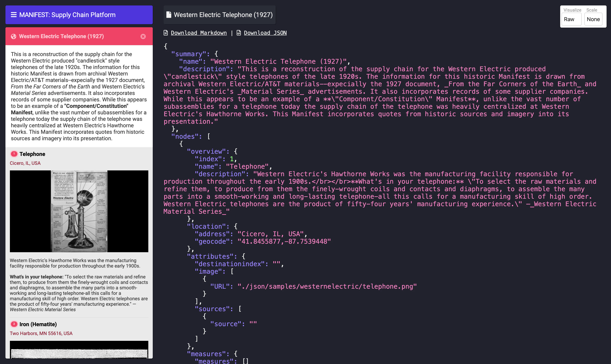Click the MANIFEST: Supply Chain Platform title
The height and width of the screenshot is (364, 611).
pos(67,15)
